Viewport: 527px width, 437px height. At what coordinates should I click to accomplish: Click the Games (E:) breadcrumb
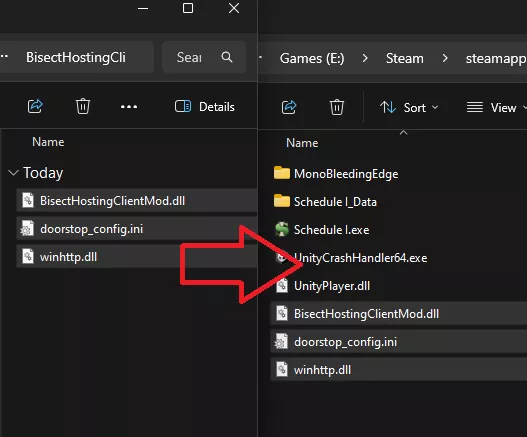click(312, 59)
